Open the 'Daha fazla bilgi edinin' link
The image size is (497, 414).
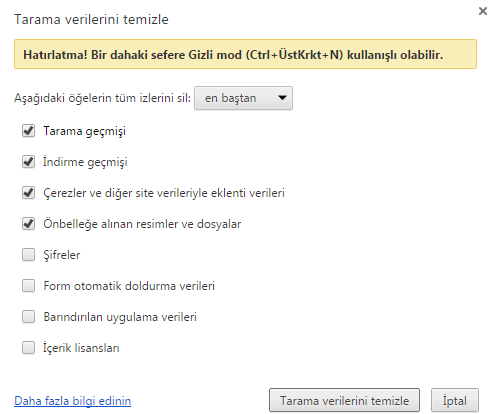pos(73,401)
